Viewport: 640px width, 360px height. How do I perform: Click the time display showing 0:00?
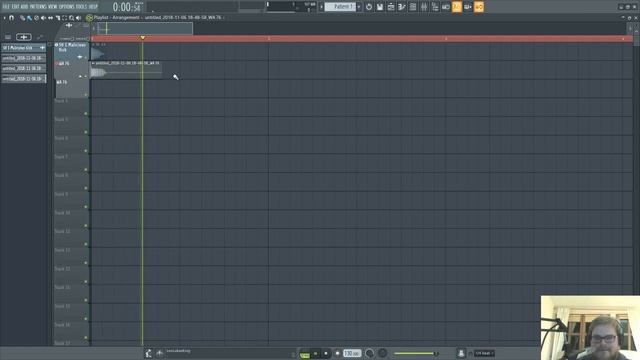[x=127, y=7]
